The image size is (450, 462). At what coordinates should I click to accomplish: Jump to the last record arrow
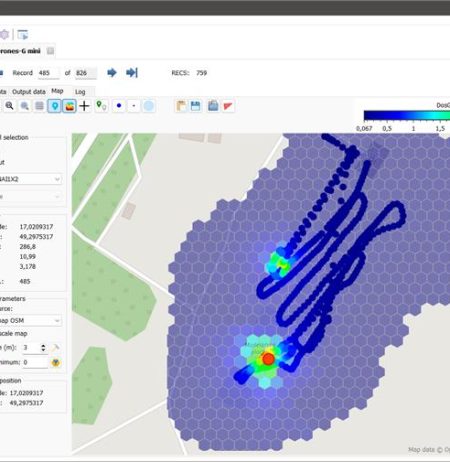click(132, 73)
